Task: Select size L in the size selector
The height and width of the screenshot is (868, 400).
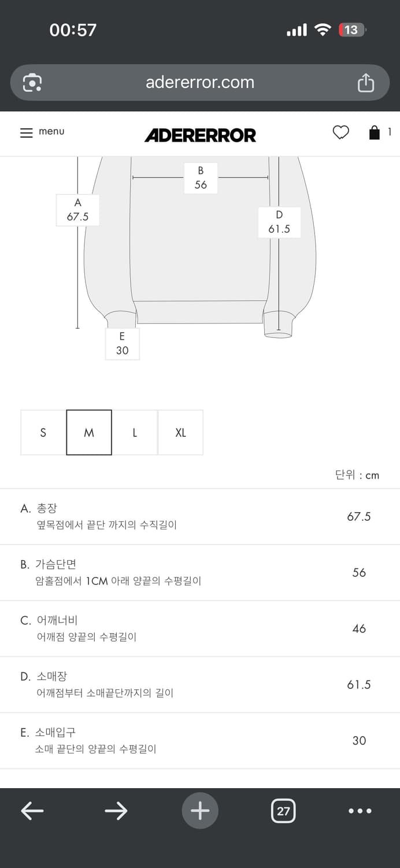Action: [x=135, y=432]
